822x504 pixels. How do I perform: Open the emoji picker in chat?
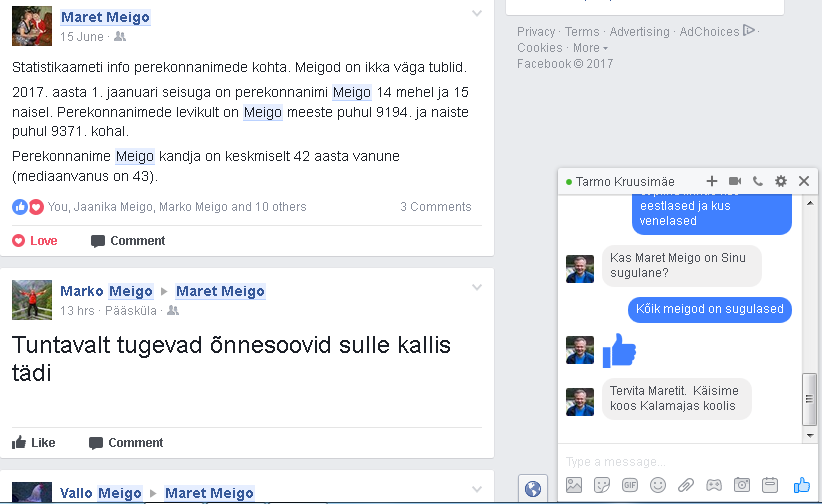click(657, 485)
